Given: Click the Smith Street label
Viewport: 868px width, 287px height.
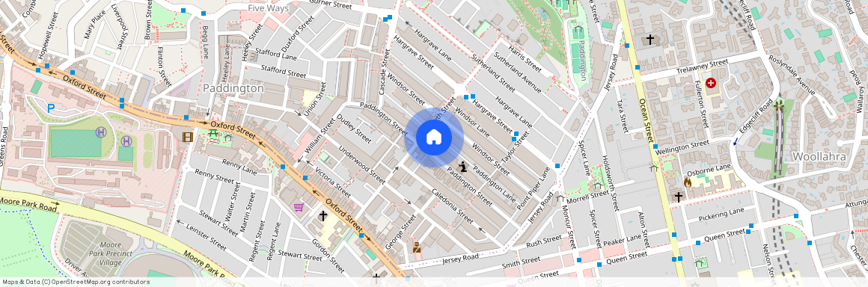Looking at the screenshot, I should click(521, 262).
